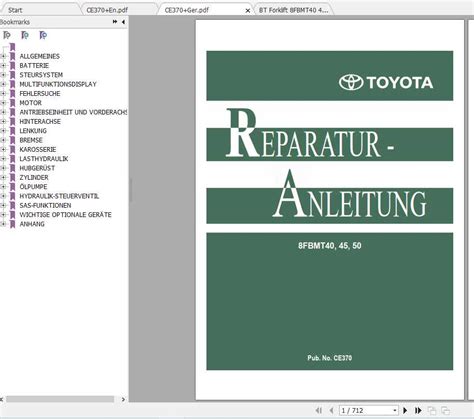This screenshot has width=474, height=419.
Task: Jump to the MULTIFUNKTIONSDISPLAY bookmark
Action: tap(58, 84)
